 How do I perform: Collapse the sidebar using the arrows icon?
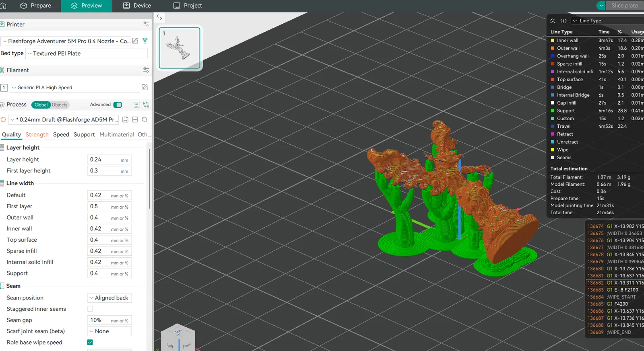(x=159, y=17)
